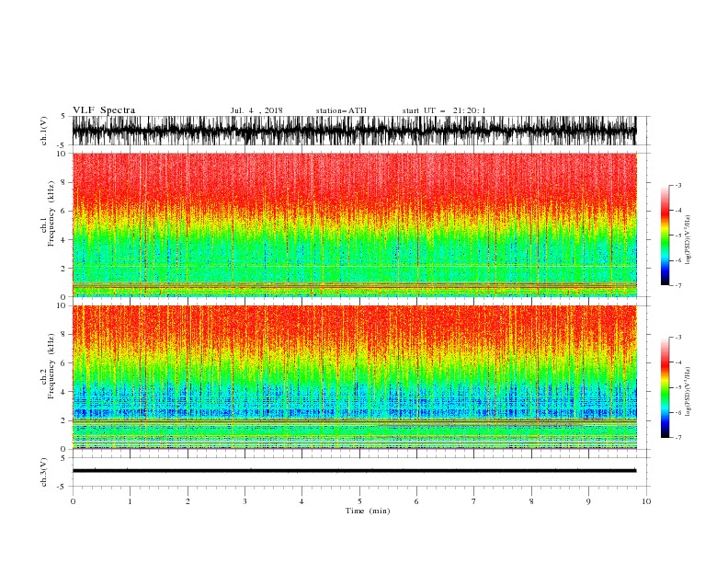Viewport: 728px width, 563px height.
Task: Click the "ch.3(V)" axis label
Action: point(44,473)
